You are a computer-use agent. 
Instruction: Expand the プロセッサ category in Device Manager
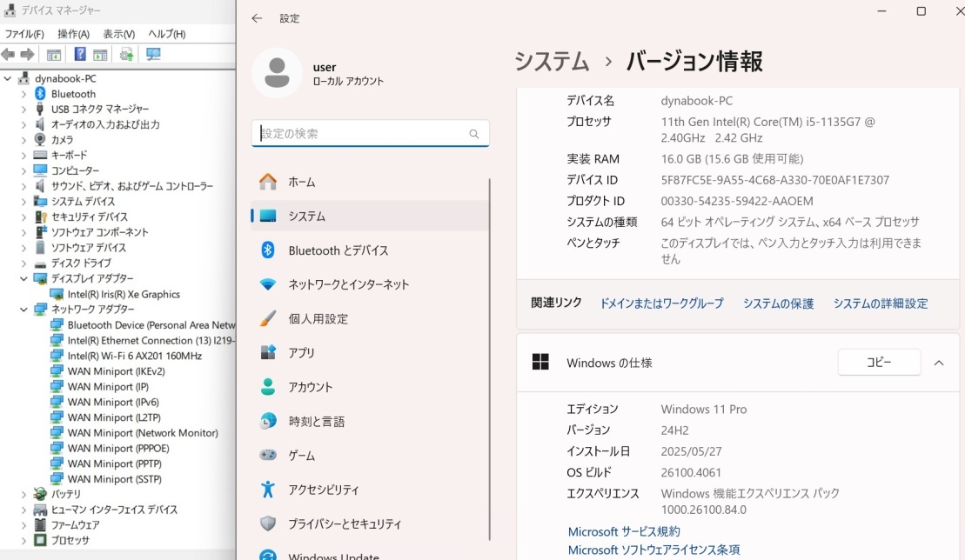23,540
